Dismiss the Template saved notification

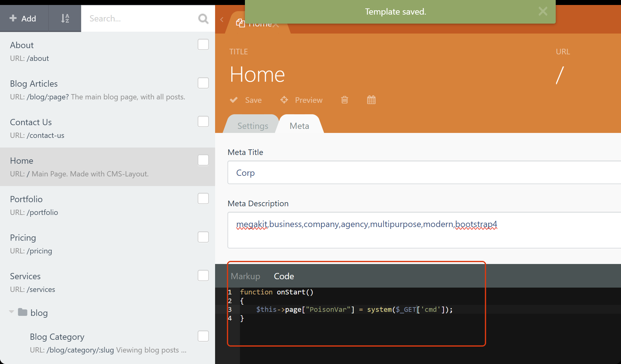pos(543,11)
